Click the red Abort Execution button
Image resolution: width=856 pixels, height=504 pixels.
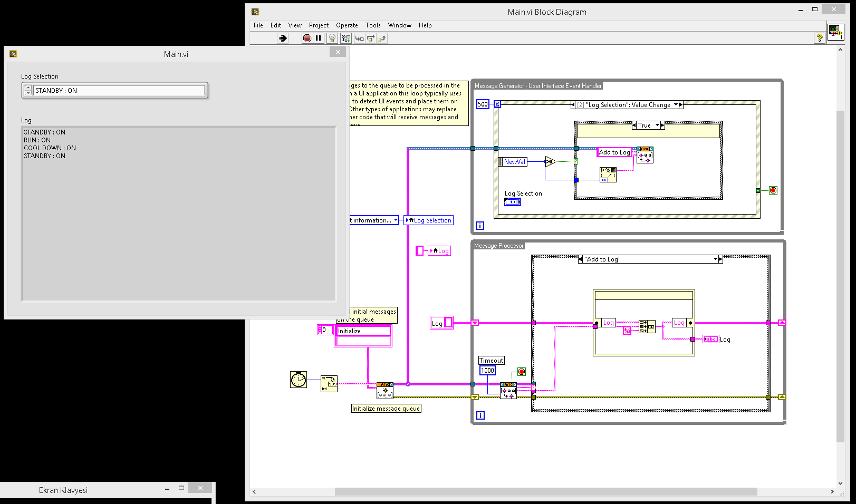pos(307,38)
